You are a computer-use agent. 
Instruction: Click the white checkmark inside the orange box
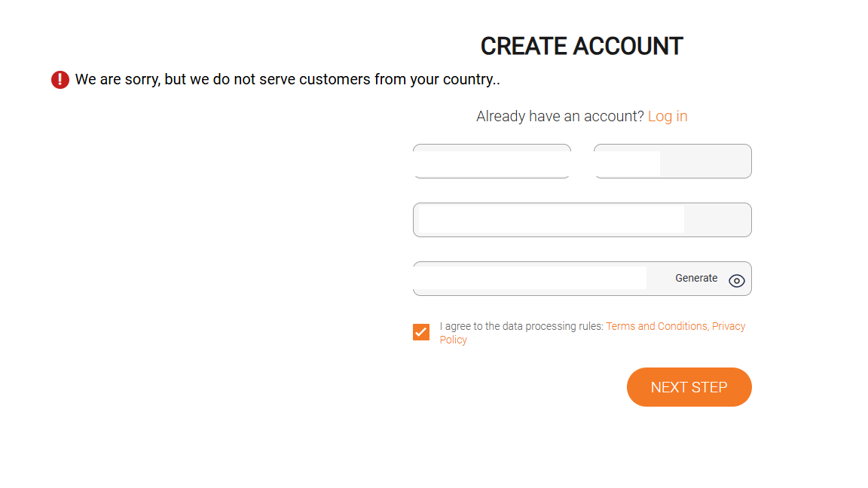click(x=421, y=332)
